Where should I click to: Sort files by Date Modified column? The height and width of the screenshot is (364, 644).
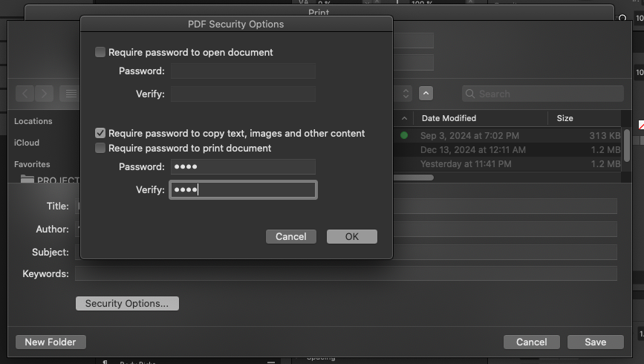coord(449,118)
